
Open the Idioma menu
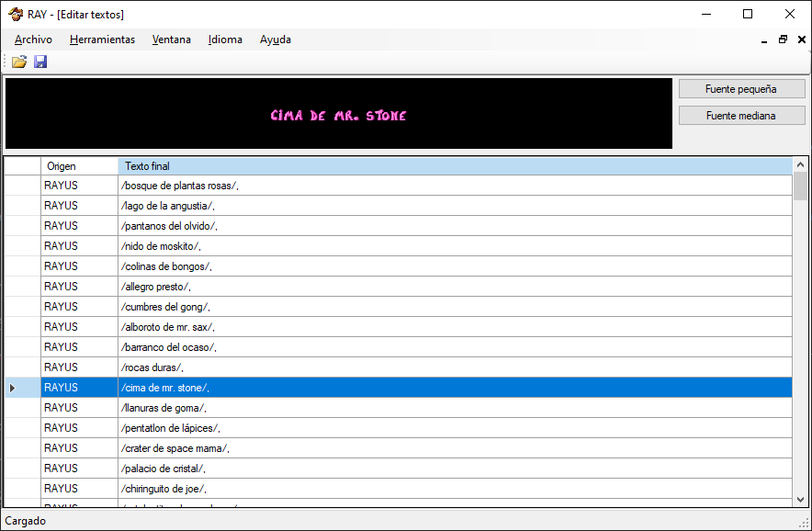click(x=225, y=40)
